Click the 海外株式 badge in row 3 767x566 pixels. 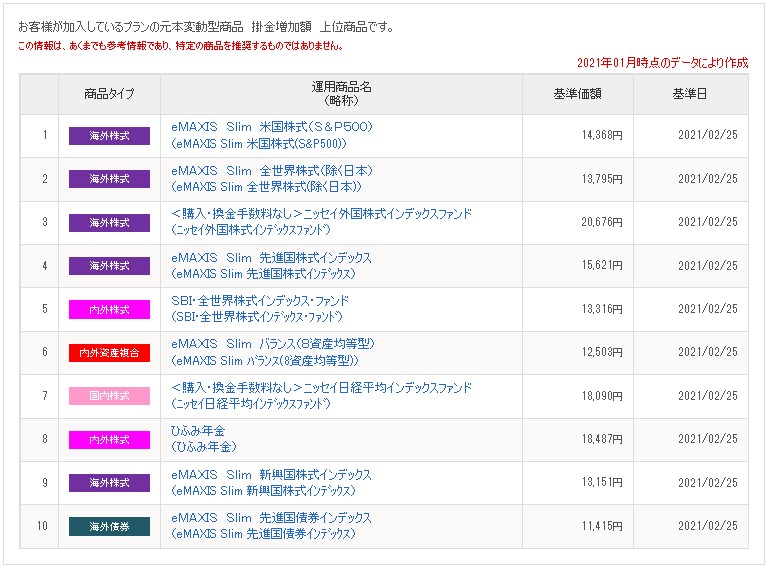(109, 223)
